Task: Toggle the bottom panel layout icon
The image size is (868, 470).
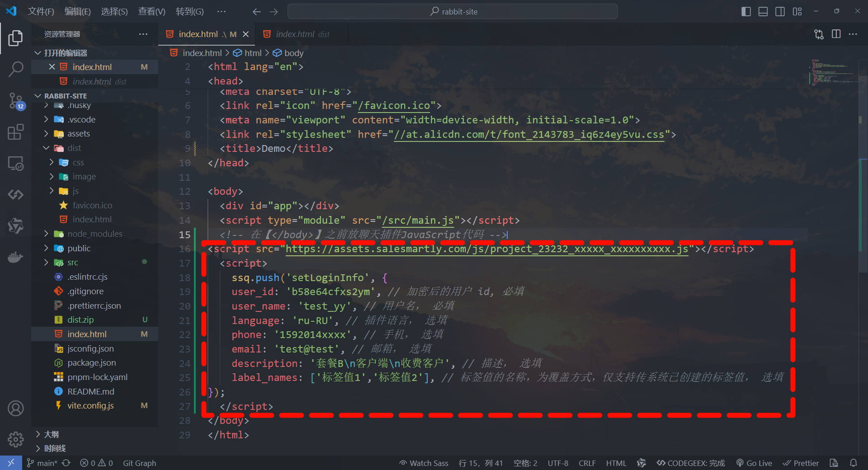Action: (763, 12)
